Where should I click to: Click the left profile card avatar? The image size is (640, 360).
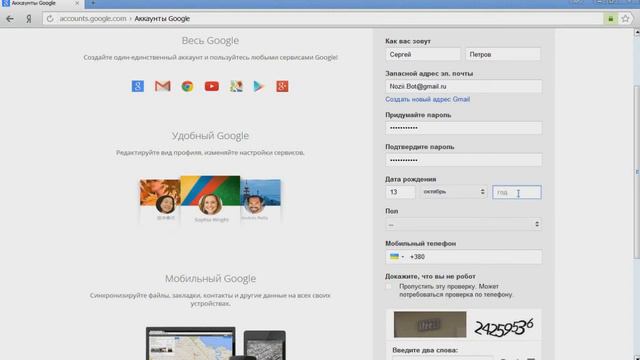click(x=165, y=204)
